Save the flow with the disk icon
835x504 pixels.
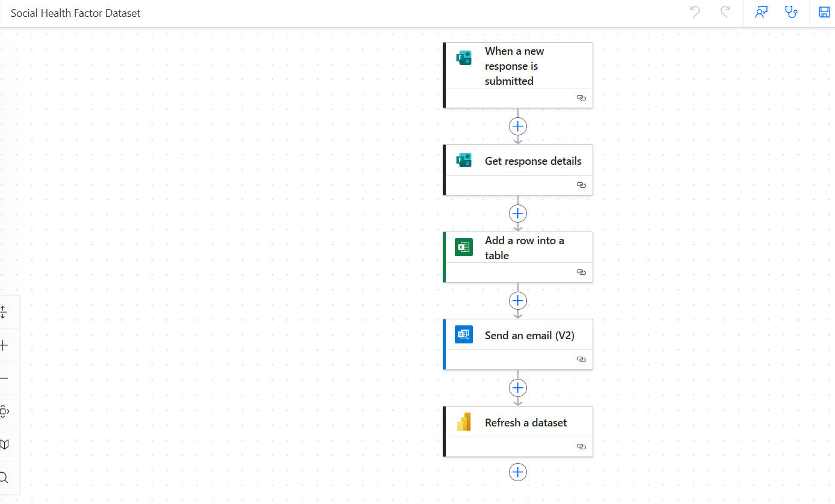(x=824, y=12)
